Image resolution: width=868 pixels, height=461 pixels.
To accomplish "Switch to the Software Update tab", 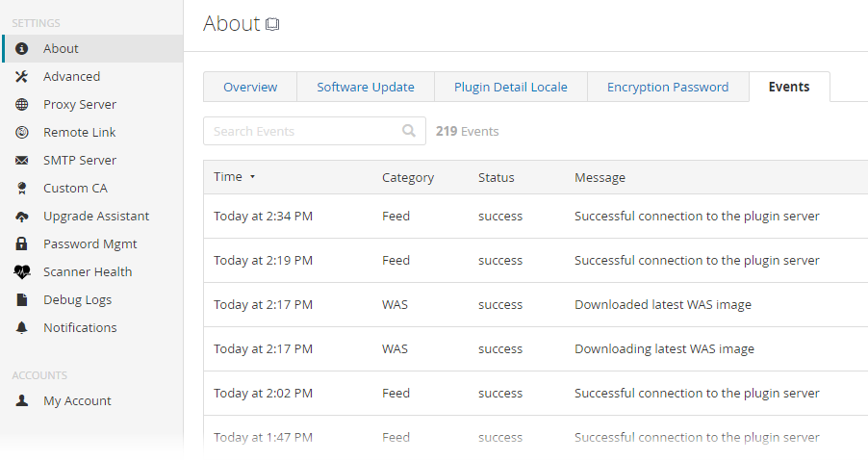I will click(366, 87).
